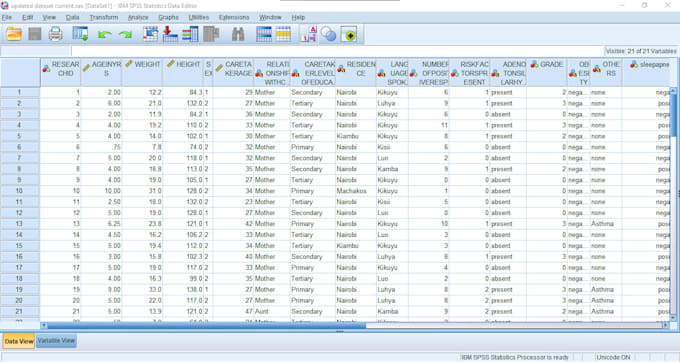This screenshot has width=680, height=362.
Task: Open the Help menu
Action: click(298, 17)
